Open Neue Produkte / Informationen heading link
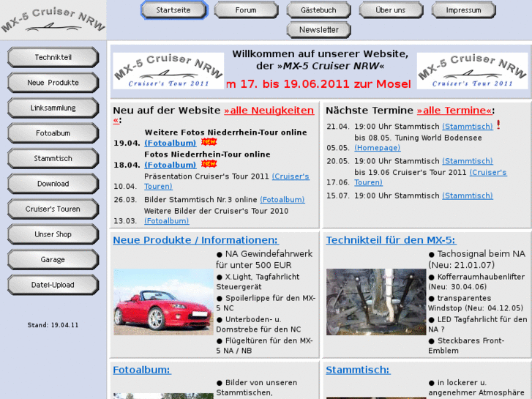The image size is (532, 399). coord(196,240)
